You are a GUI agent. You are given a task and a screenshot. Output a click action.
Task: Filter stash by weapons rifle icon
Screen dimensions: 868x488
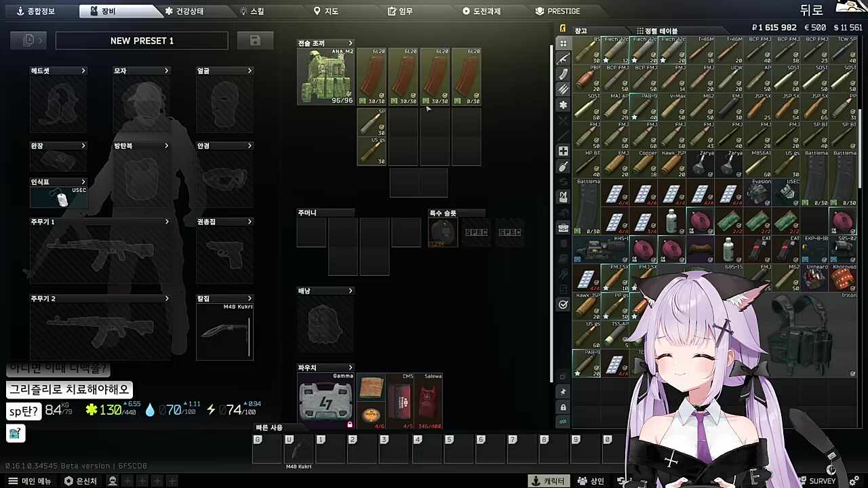tap(563, 59)
